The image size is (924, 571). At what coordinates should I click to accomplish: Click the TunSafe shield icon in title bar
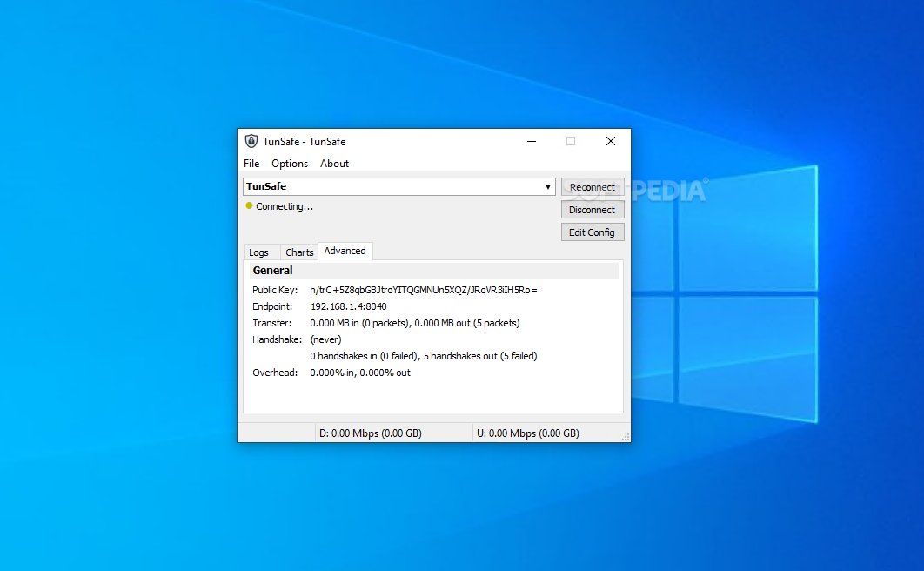[251, 141]
